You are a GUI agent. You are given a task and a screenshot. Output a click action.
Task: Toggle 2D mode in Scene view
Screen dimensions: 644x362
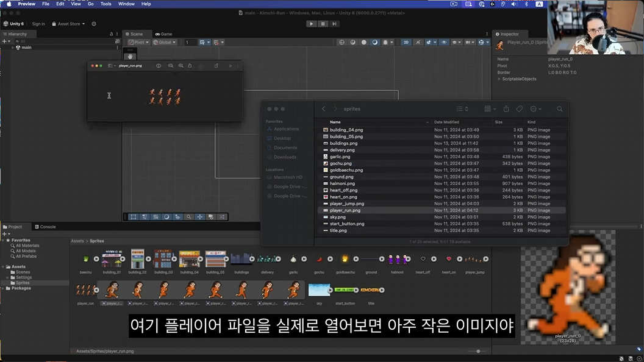click(x=406, y=42)
